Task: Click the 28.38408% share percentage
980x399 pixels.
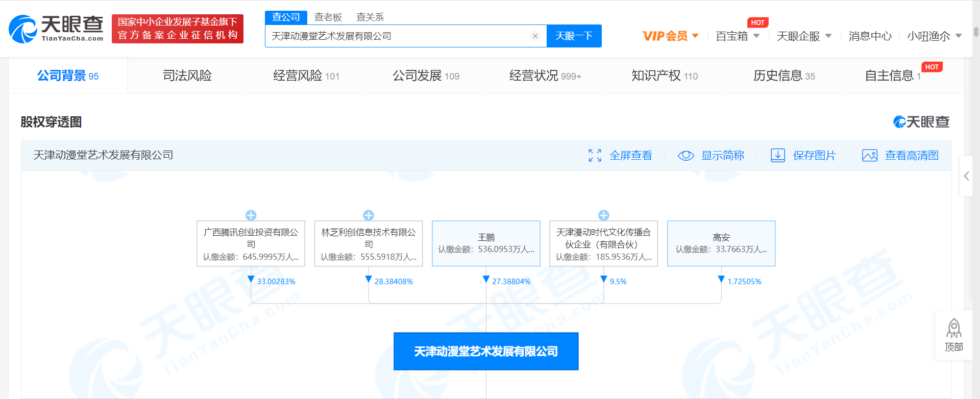Action: click(394, 282)
